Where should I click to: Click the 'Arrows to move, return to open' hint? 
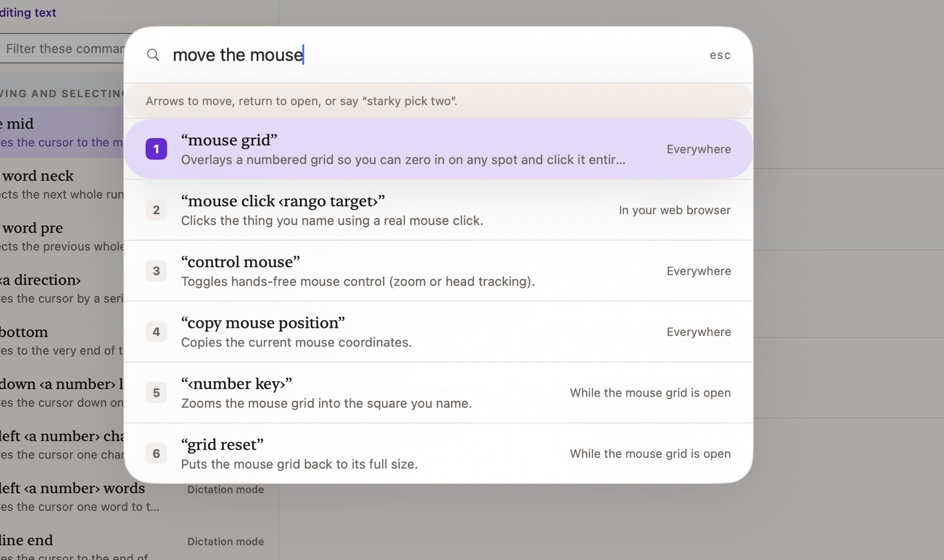pos(301,101)
